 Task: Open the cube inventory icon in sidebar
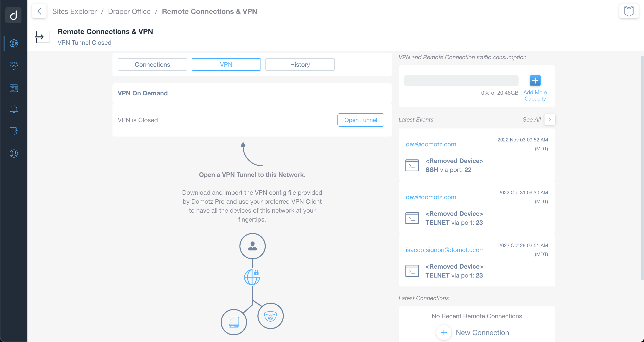coord(14,66)
